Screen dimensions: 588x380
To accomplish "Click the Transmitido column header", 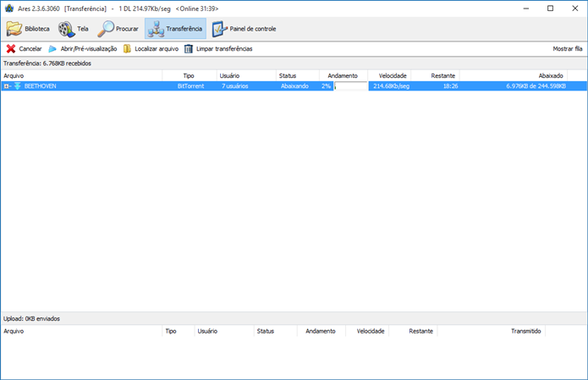I will click(492, 331).
